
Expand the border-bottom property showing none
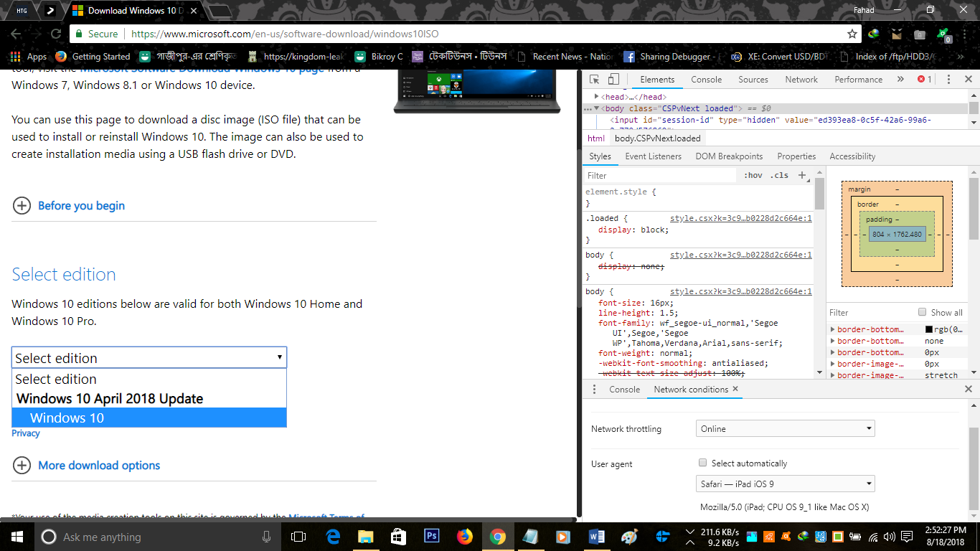coord(832,341)
